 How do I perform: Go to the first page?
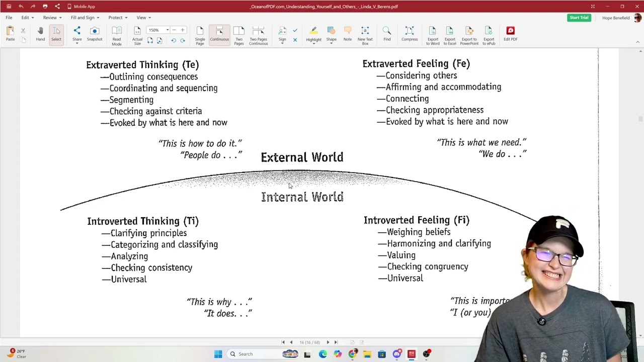tap(283, 342)
